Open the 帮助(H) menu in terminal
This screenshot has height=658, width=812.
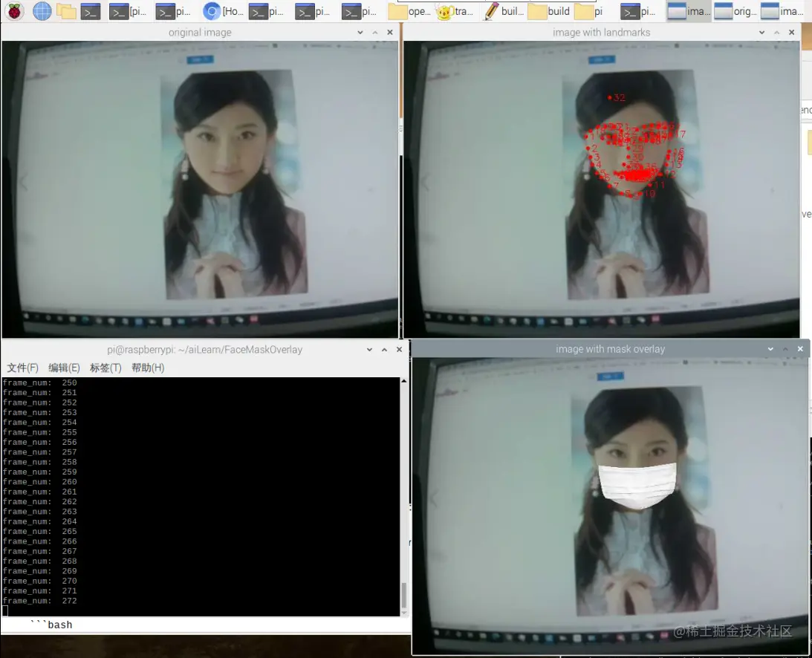[x=148, y=368]
